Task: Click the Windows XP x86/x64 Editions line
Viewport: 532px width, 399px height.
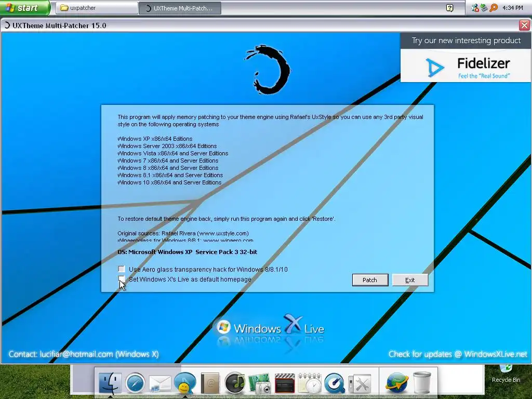Action: [155, 139]
